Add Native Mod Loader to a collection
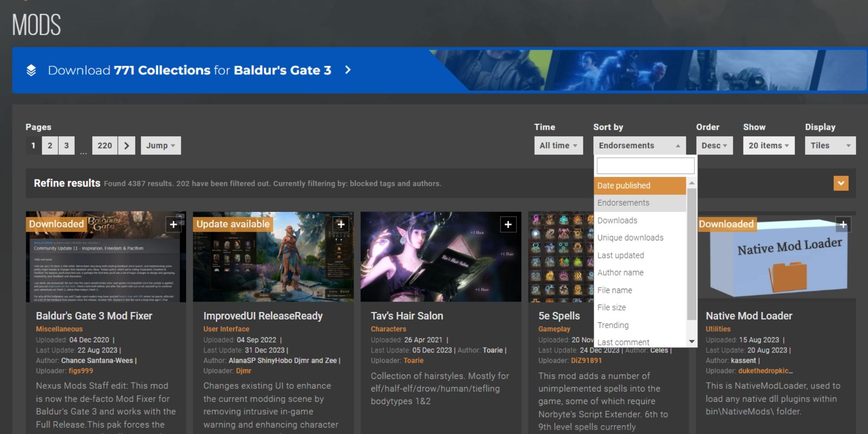Viewport: 868px width, 434px height. [x=843, y=224]
